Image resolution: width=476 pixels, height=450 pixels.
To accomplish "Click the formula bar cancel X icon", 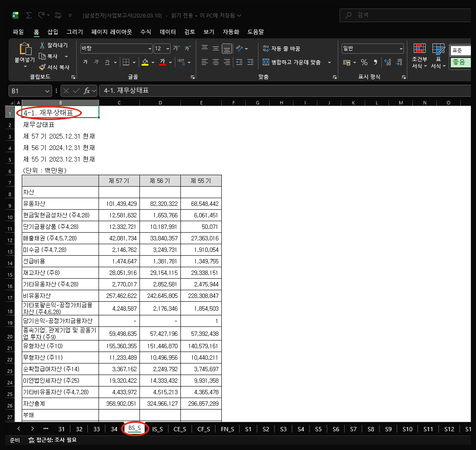I will click(x=66, y=91).
